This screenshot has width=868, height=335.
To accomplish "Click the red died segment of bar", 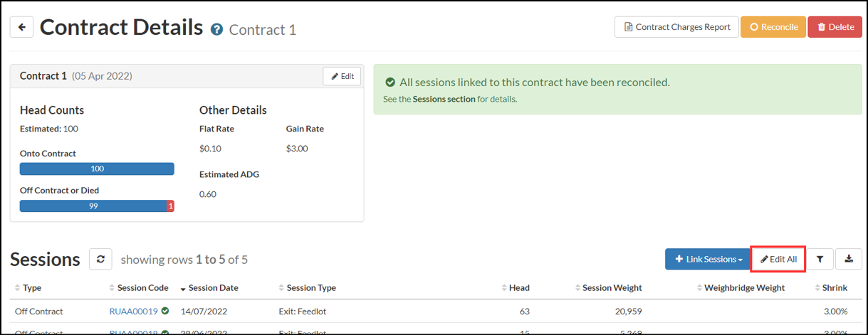I will pos(170,206).
